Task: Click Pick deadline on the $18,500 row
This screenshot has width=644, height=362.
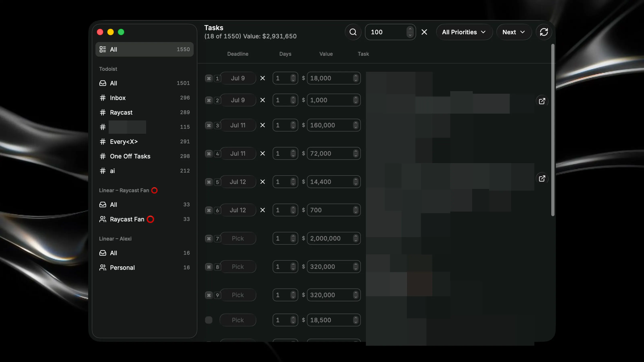Action: pos(238,320)
